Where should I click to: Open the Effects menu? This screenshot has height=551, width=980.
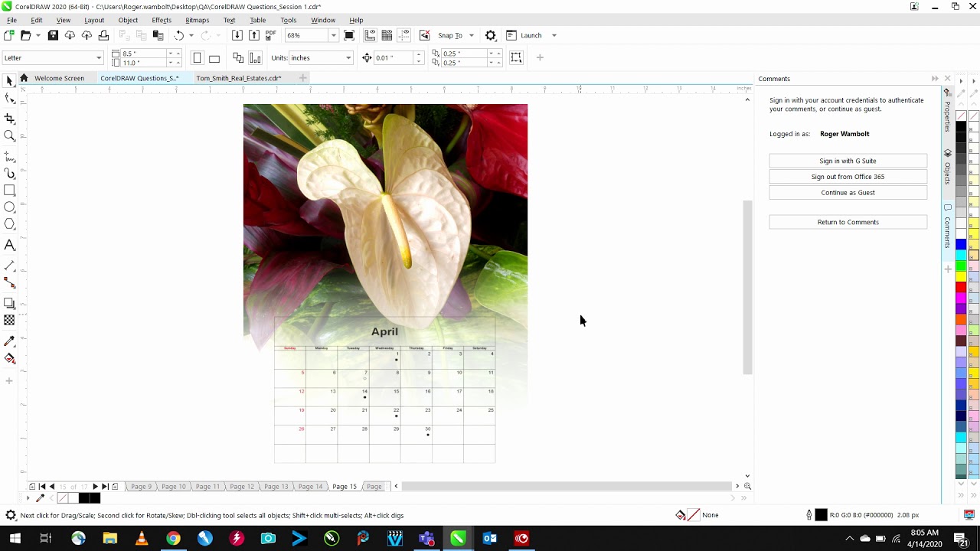click(x=162, y=20)
